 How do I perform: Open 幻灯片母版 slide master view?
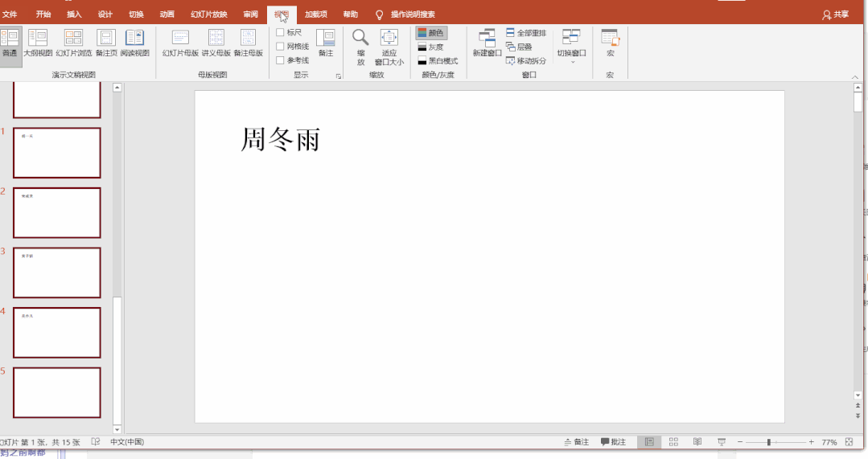[180, 43]
